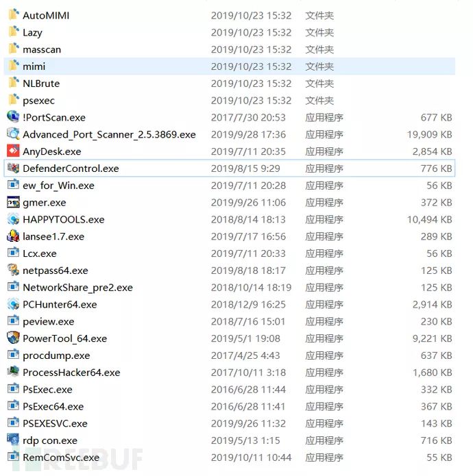Select the psexec folder icon

coord(13,99)
